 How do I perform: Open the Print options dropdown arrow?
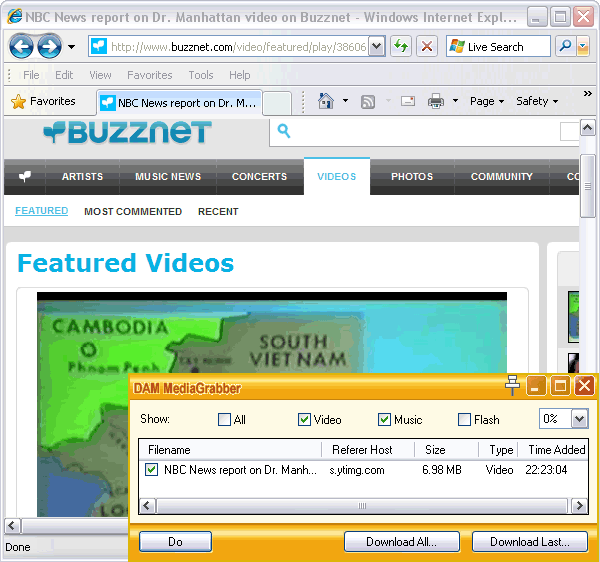(455, 101)
